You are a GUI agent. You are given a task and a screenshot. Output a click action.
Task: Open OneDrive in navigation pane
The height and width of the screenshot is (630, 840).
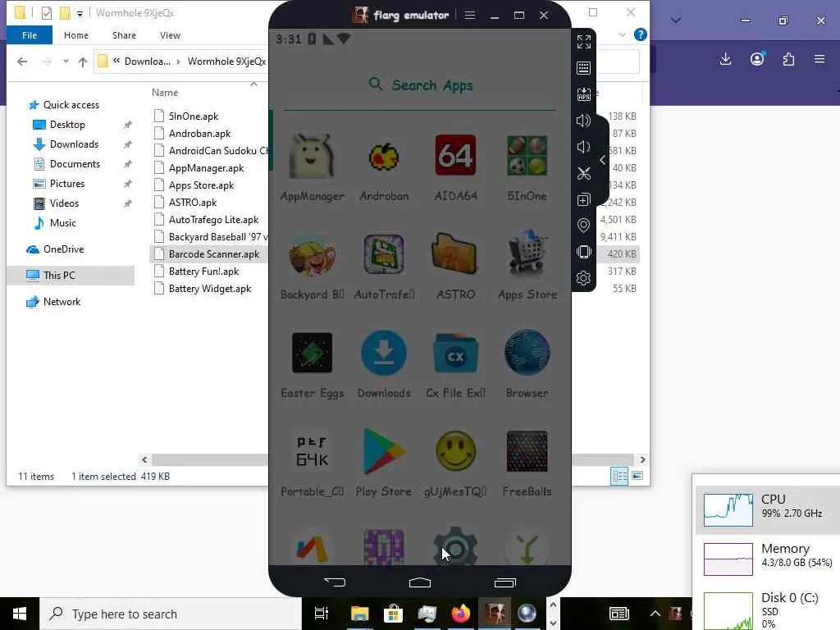pos(63,249)
